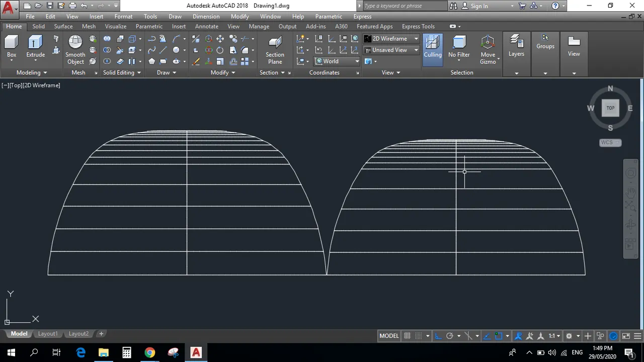Toggle Clean Screen in status bar
This screenshot has height=362, width=644.
[626, 336]
